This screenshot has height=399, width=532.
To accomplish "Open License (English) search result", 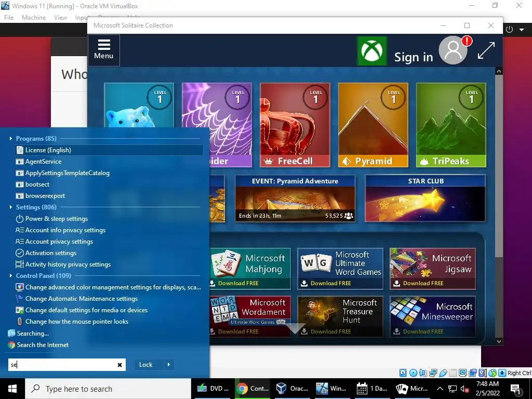I will pyautogui.click(x=109, y=150).
